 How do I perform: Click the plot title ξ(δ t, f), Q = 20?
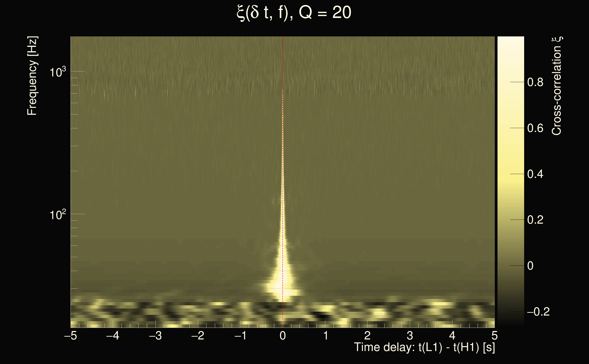click(x=294, y=13)
